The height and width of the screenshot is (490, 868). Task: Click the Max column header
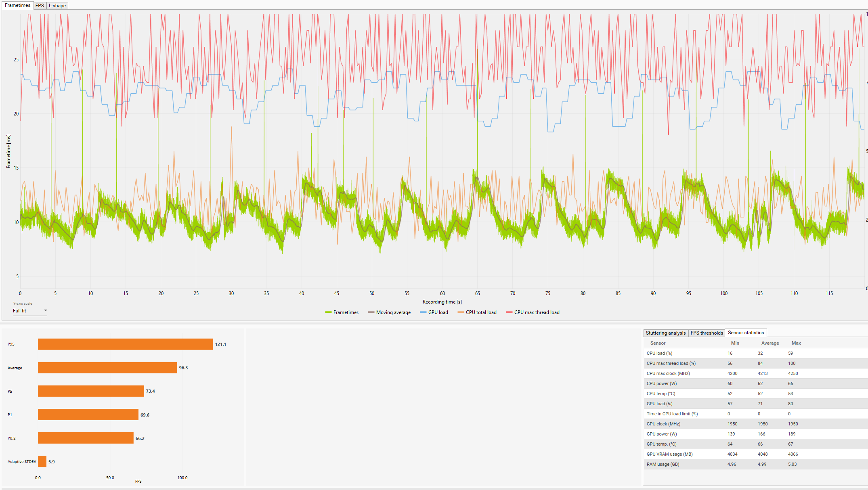click(796, 343)
